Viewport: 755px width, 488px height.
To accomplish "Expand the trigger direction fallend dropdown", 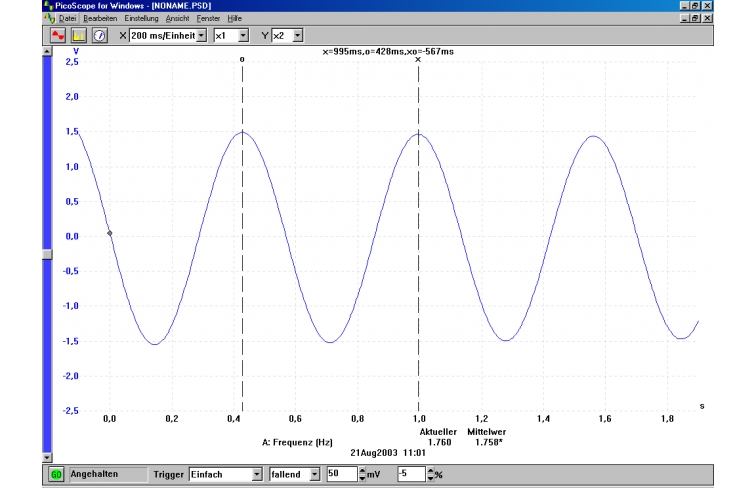I will (314, 475).
